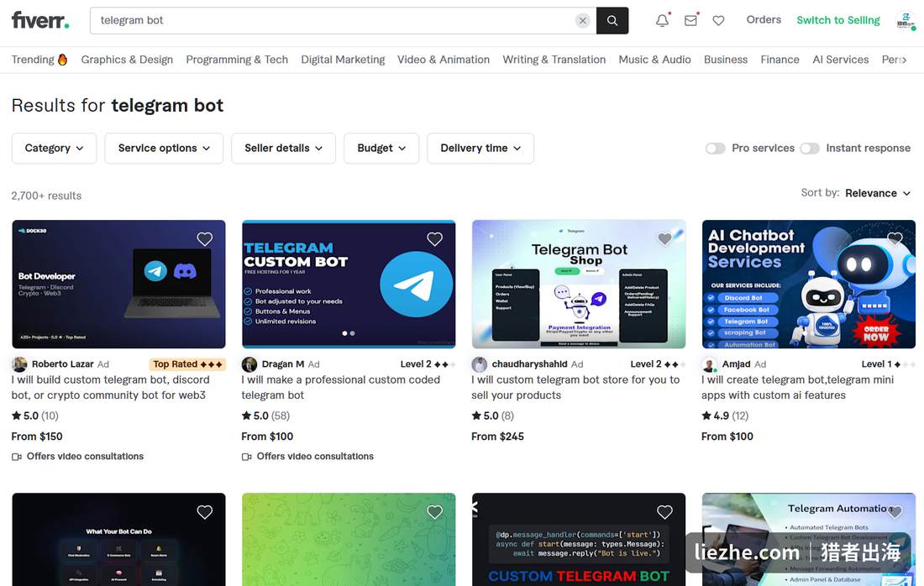This screenshot has height=586, width=924.
Task: Favorite the green pattern gig heart
Action: pos(434,512)
